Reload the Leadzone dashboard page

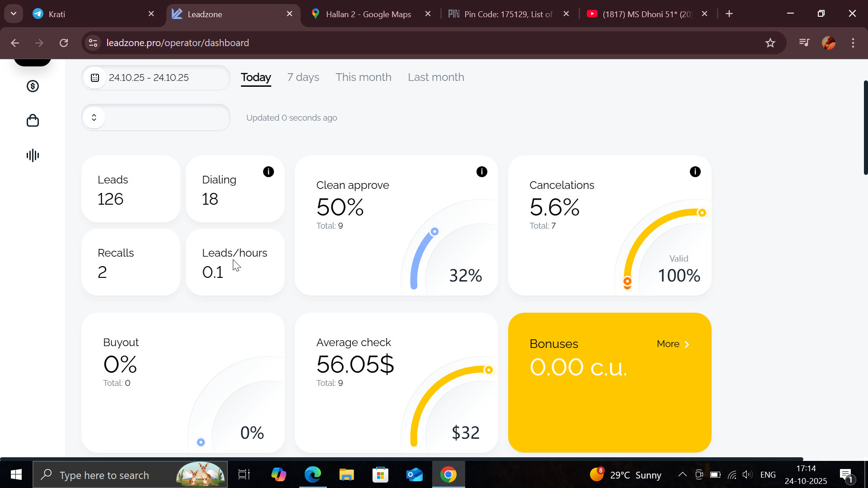coord(64,43)
